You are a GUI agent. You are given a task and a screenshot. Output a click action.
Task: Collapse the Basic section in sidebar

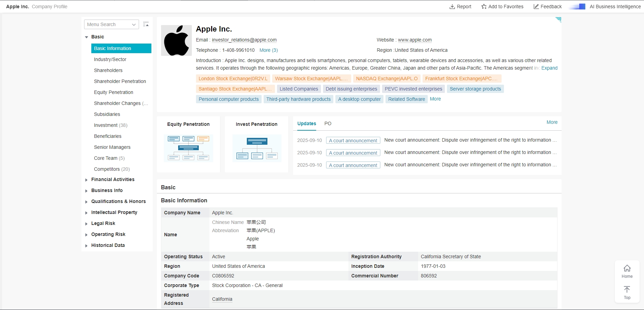87,37
